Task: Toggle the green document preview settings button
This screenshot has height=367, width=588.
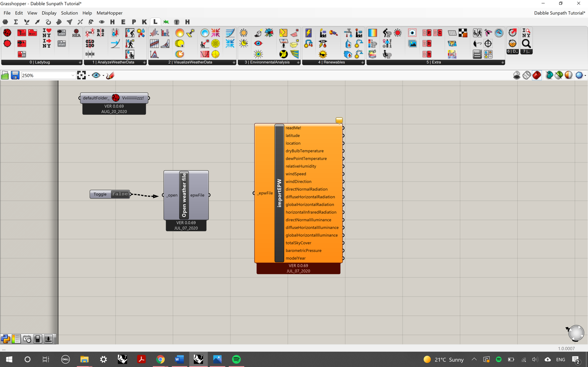Action: click(559, 75)
